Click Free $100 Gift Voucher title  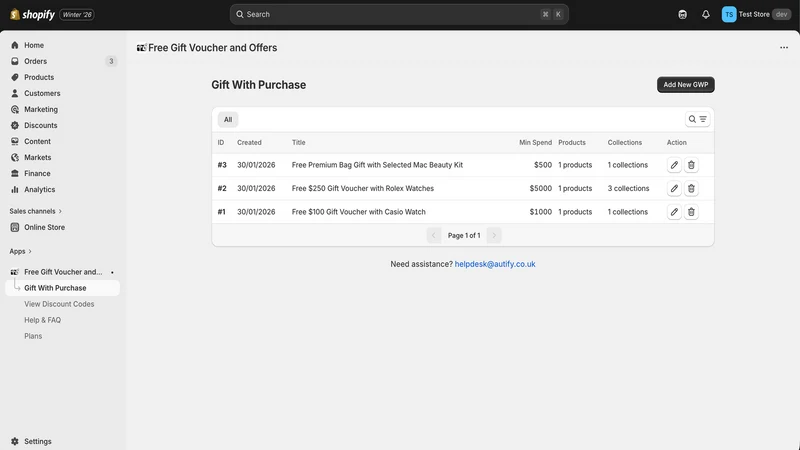pyautogui.click(x=359, y=212)
